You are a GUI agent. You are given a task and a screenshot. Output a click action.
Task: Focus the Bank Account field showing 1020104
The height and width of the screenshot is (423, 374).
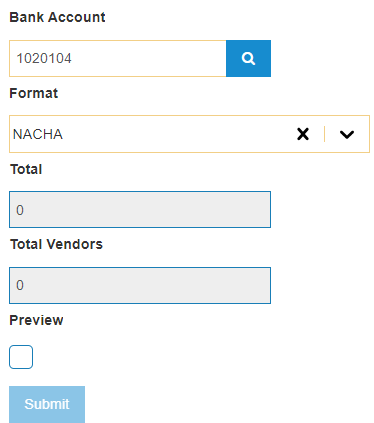tap(118, 58)
